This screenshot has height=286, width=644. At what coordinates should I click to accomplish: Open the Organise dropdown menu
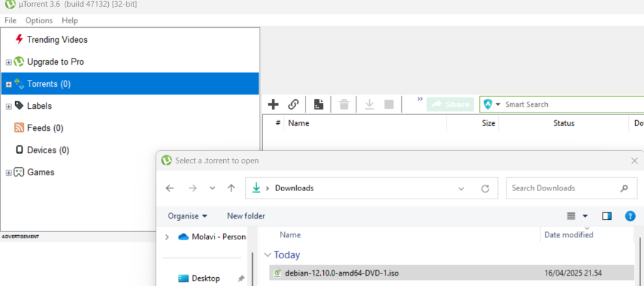coord(187,216)
